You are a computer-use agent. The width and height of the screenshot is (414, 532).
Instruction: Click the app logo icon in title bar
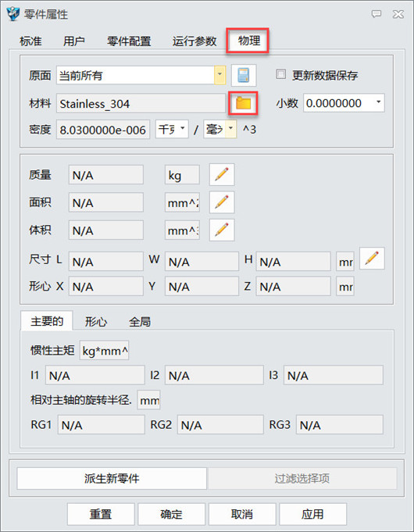click(13, 14)
